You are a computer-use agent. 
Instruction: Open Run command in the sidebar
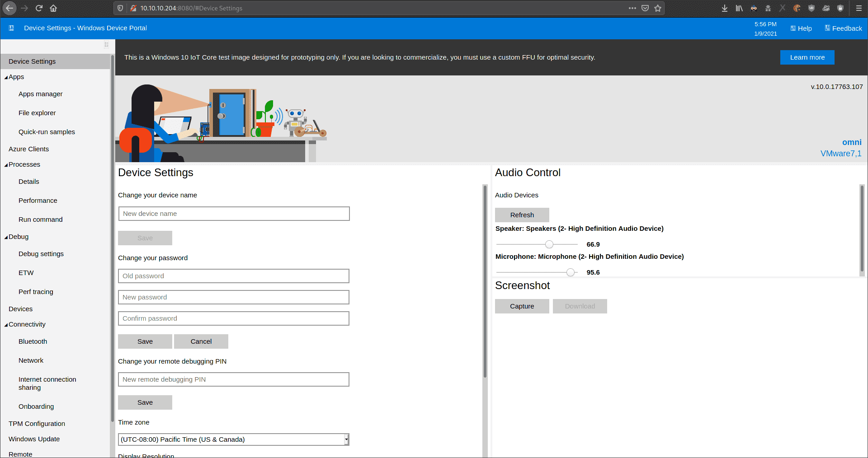click(x=41, y=220)
